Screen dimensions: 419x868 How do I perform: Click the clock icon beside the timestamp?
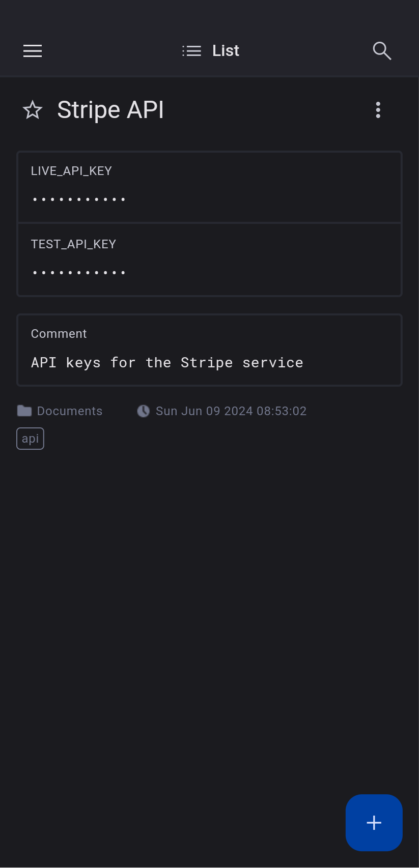(144, 411)
